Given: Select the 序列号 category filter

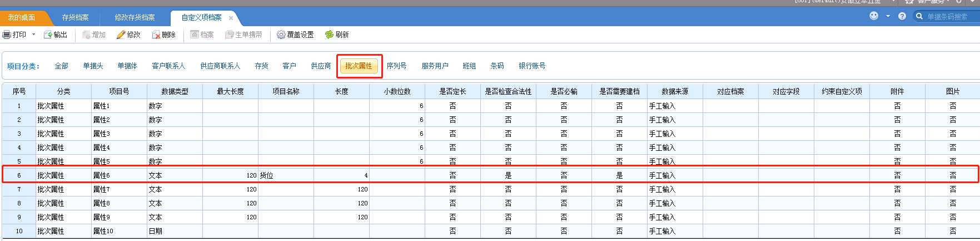Looking at the screenshot, I should click(396, 66).
